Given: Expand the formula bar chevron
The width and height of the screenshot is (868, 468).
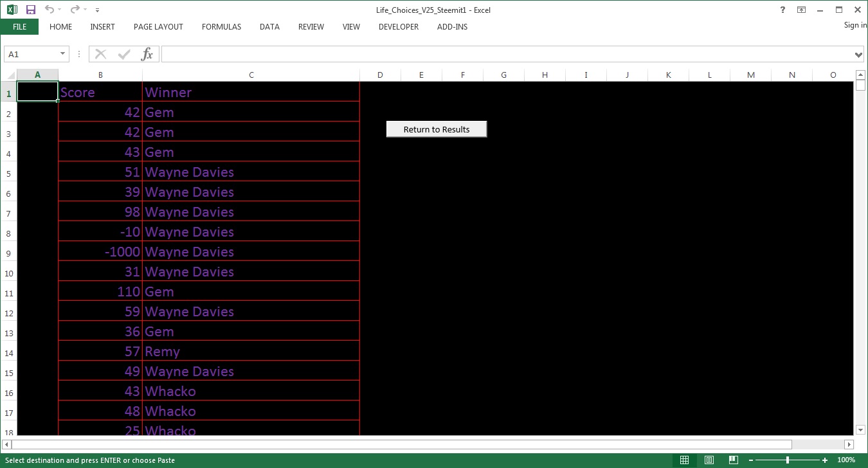Looking at the screenshot, I should tap(859, 55).
